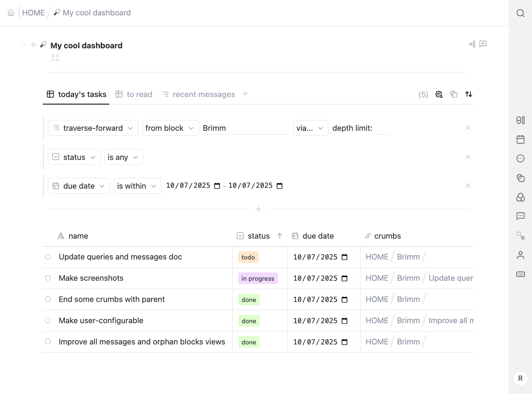Open search with the magnifier icon

pyautogui.click(x=520, y=13)
